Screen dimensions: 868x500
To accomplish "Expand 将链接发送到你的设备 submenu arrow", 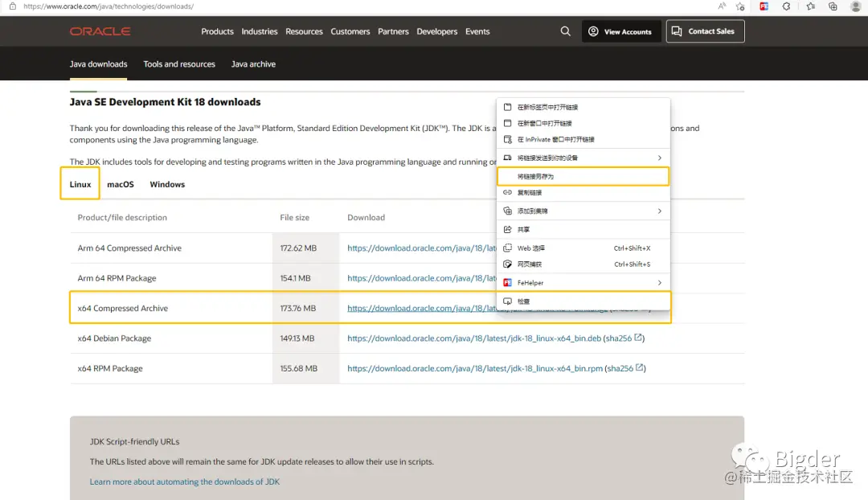I will click(x=659, y=158).
